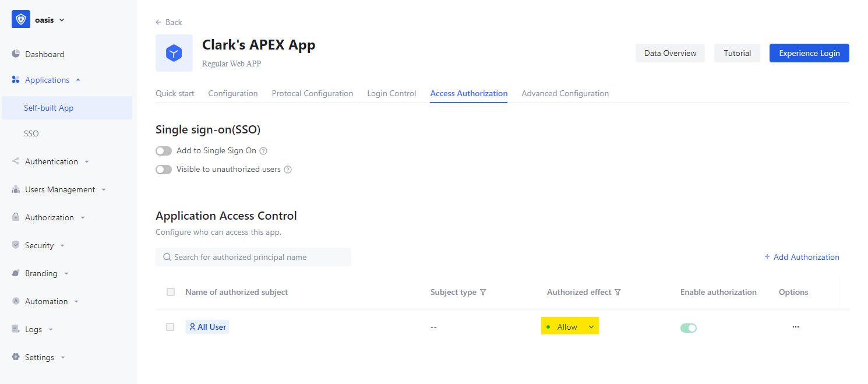Click help icon beside Add to Single Sign On

(263, 151)
